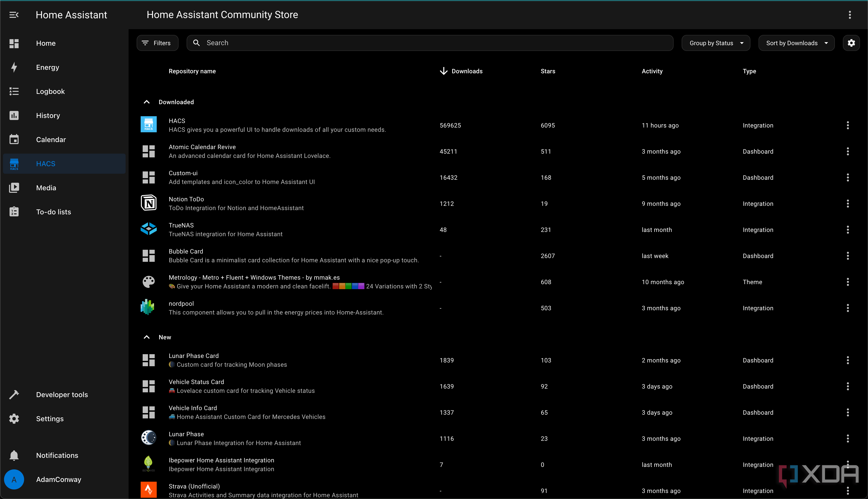Viewport: 868px width, 499px height.
Task: Collapse the Downloaded group
Action: pos(146,102)
